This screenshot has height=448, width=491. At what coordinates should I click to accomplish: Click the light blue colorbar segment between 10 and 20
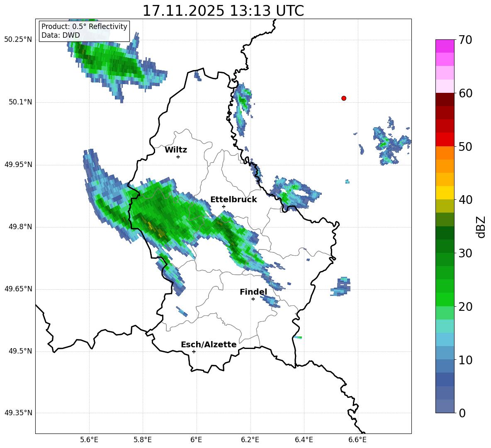pyautogui.click(x=445, y=339)
